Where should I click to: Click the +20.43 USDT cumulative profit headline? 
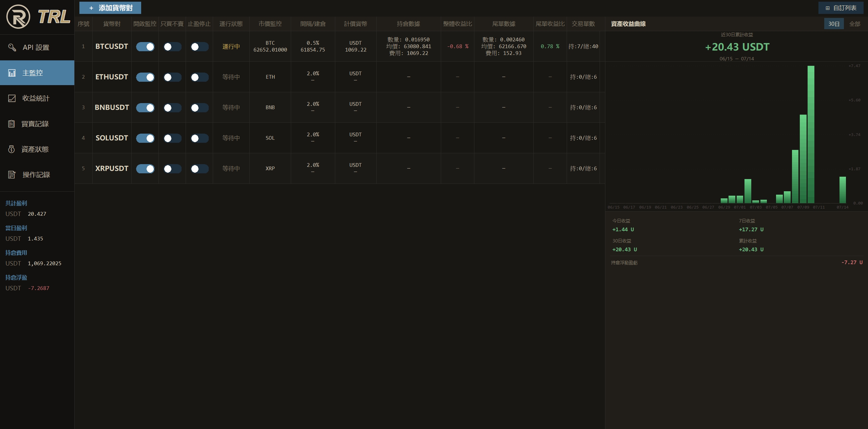pos(737,47)
